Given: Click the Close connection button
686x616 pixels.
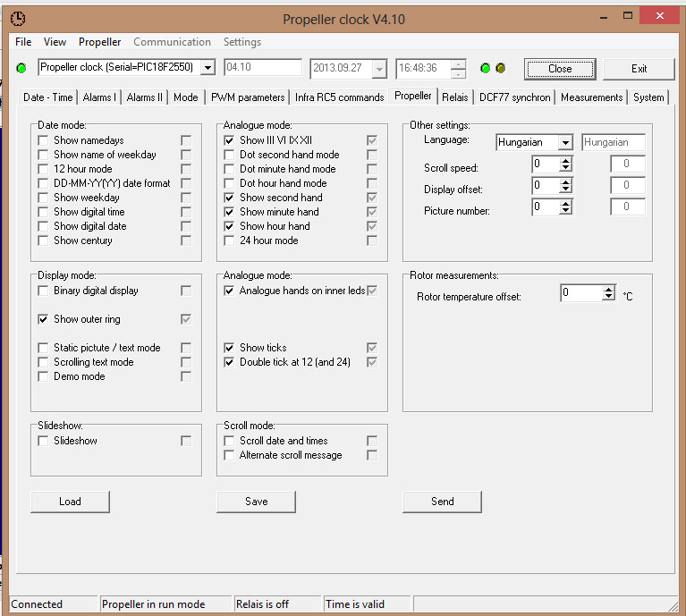Looking at the screenshot, I should coord(560,69).
